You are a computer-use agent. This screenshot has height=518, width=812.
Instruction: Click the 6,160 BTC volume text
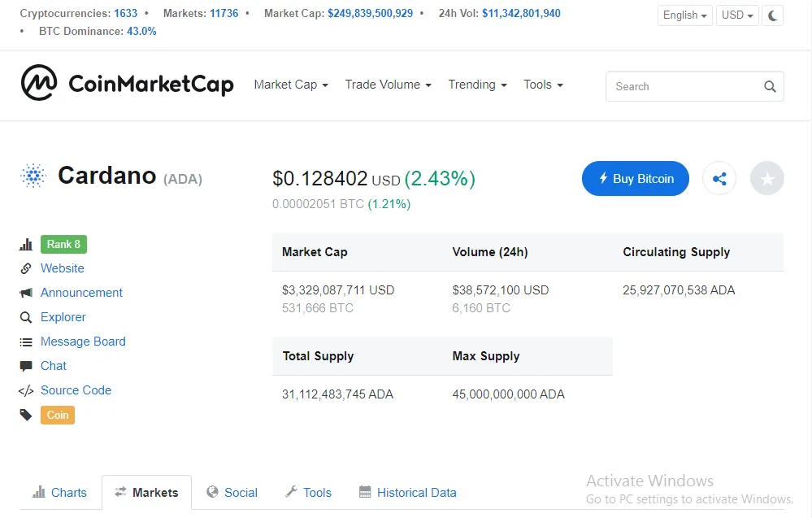481,308
